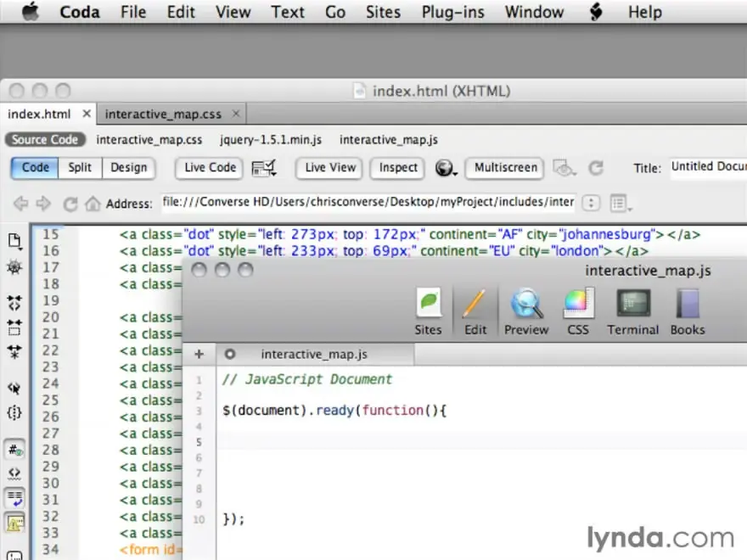
Task: Select the Edit pencil icon in Coda
Action: pyautogui.click(x=475, y=311)
